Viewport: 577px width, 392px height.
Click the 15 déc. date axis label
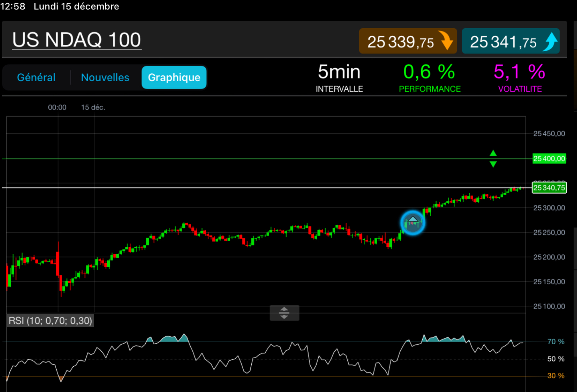93,107
